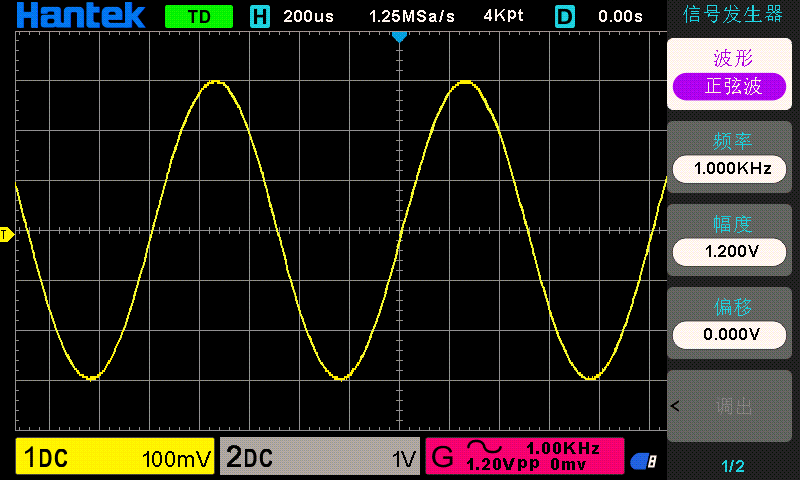This screenshot has width=800, height=480.
Task: Toggle channel 2 DC 1V box
Action: pos(319,458)
